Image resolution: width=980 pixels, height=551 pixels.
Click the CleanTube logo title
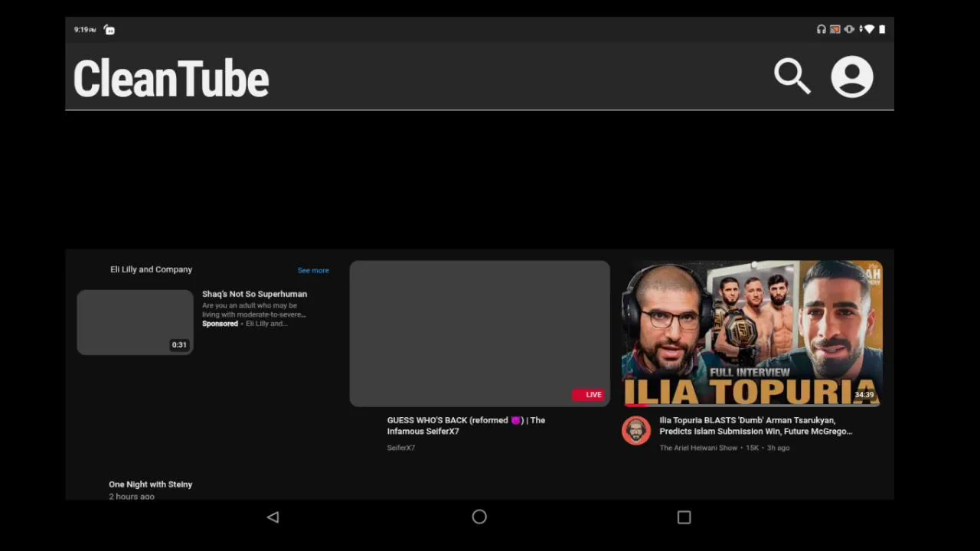click(171, 78)
